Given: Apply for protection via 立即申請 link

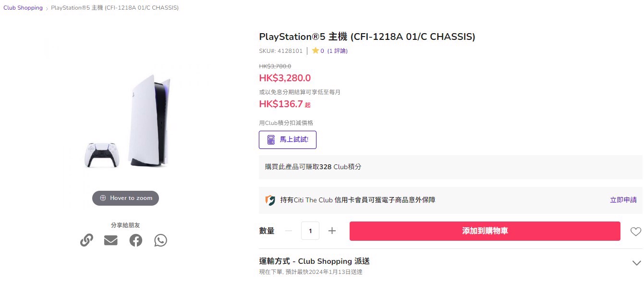Looking at the screenshot, I should (x=623, y=199).
